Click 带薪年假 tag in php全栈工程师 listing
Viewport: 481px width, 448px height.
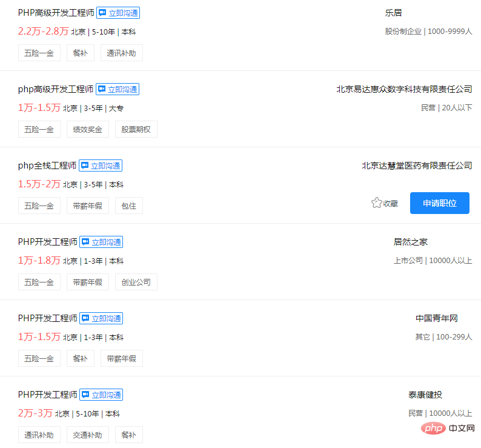(88, 206)
